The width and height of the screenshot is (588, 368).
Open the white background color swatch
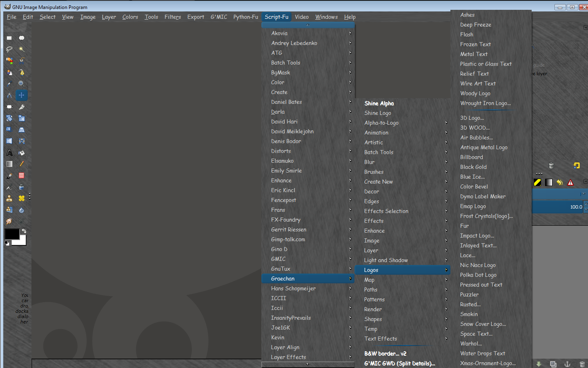[x=22, y=241]
